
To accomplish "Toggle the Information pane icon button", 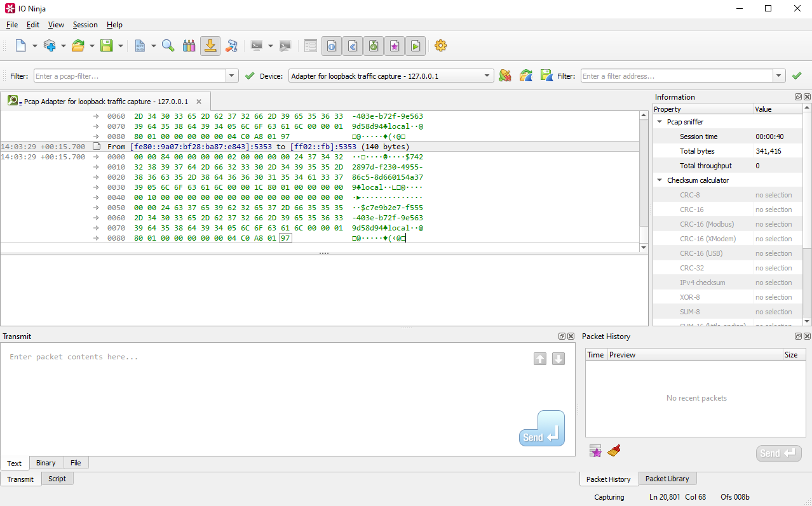I will click(332, 46).
